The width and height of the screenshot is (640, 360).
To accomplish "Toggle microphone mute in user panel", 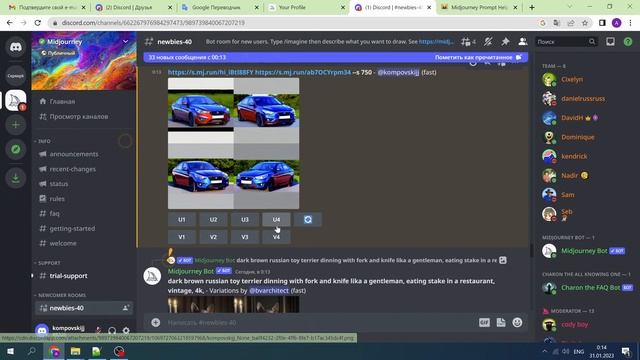I will pos(98,330).
